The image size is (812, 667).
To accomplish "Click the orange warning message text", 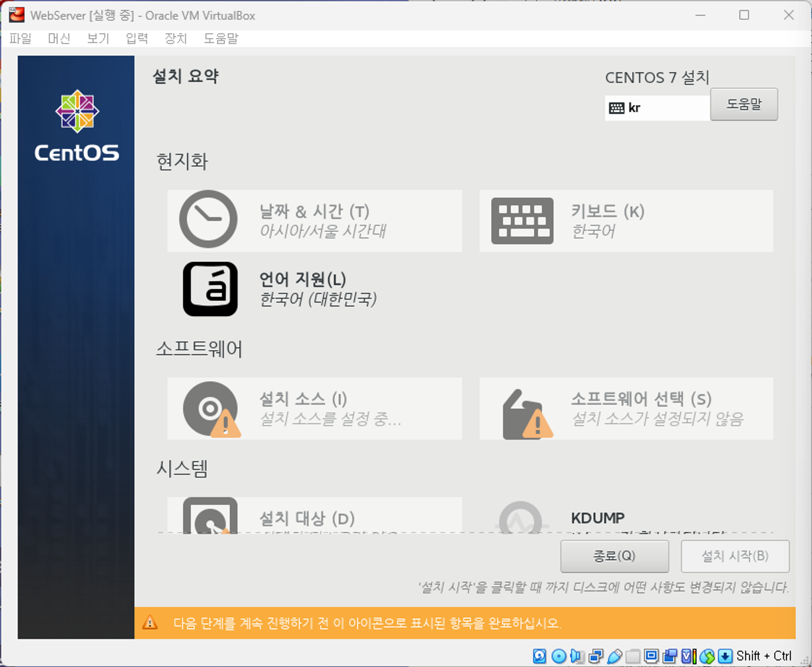I will click(x=367, y=623).
